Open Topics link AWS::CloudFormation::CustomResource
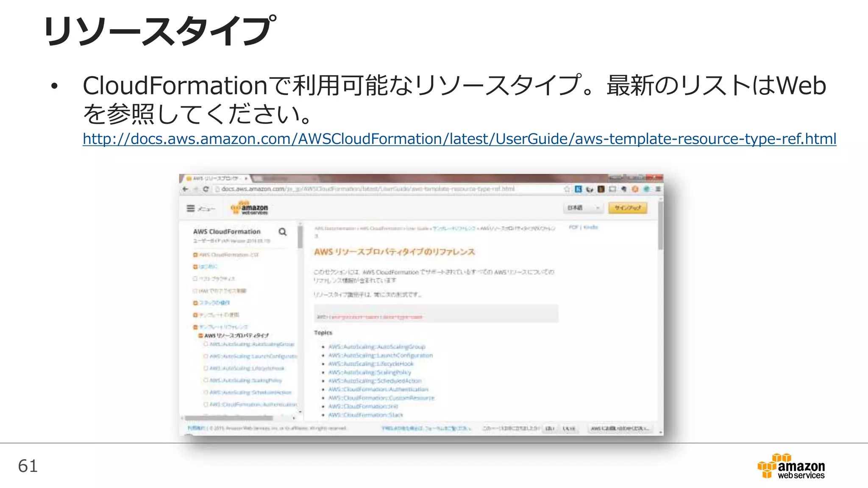The image size is (868, 488). point(381,398)
